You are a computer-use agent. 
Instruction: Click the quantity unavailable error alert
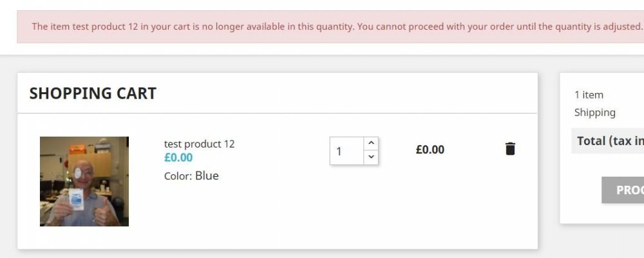coord(328,26)
